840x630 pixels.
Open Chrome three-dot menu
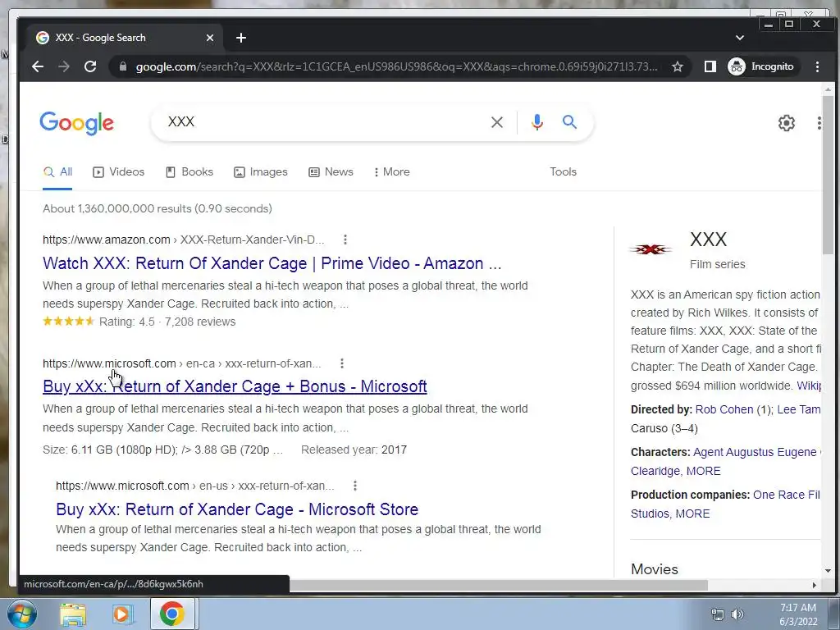[x=817, y=66]
